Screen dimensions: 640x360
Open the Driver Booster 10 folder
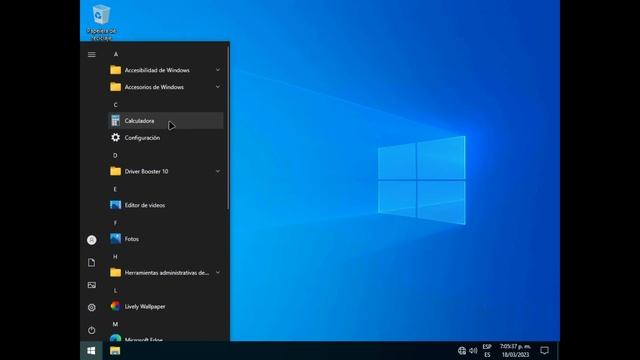[165, 171]
